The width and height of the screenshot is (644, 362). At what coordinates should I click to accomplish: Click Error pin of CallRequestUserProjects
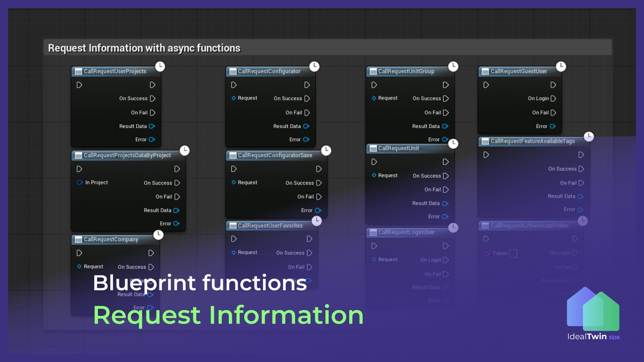(x=152, y=140)
